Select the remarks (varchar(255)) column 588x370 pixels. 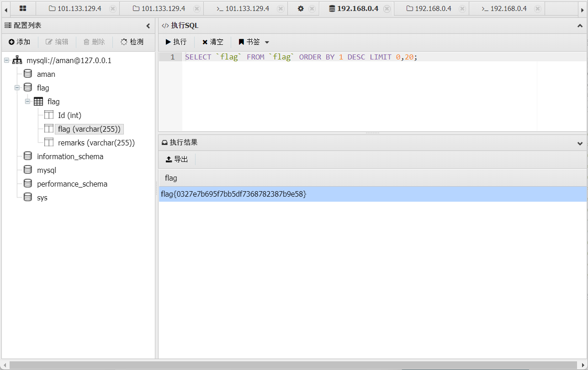tap(96, 143)
